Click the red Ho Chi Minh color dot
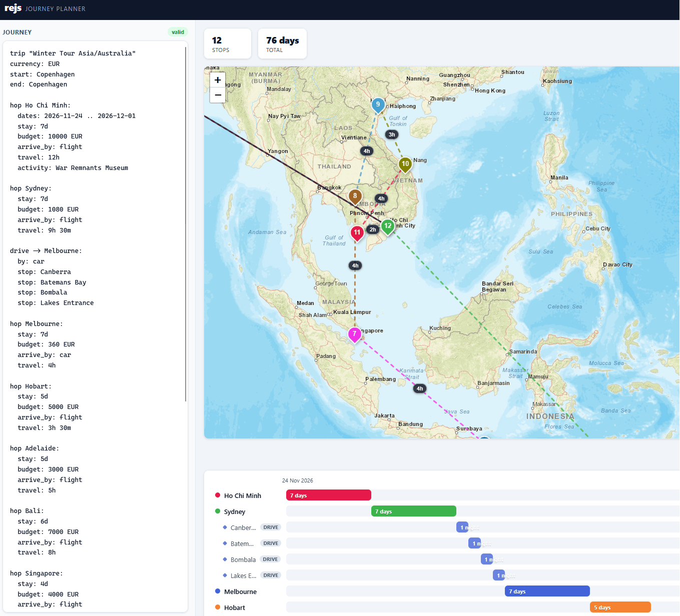The height and width of the screenshot is (616, 680). (x=218, y=495)
